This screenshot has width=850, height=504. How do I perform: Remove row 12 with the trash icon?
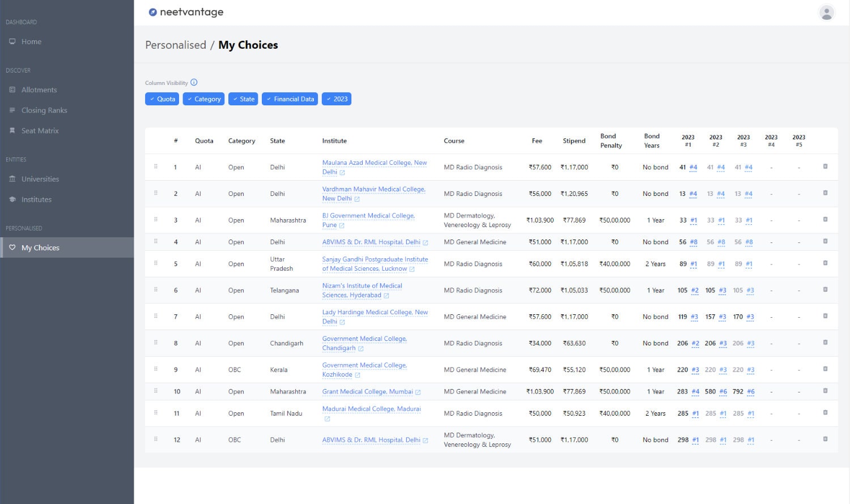click(825, 439)
